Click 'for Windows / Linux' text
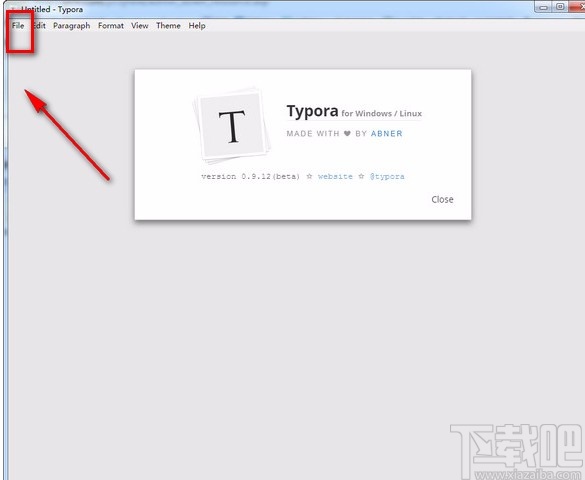 (381, 113)
